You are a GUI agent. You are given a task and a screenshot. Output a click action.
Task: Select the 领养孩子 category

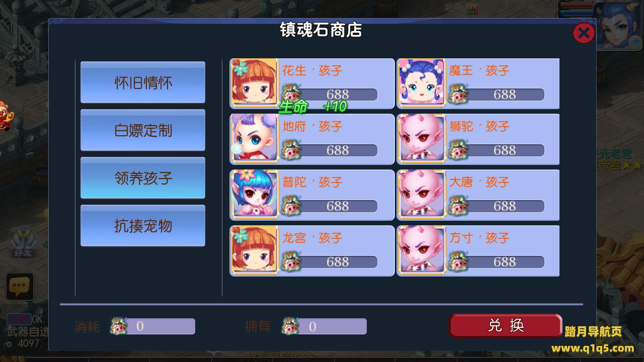143,178
